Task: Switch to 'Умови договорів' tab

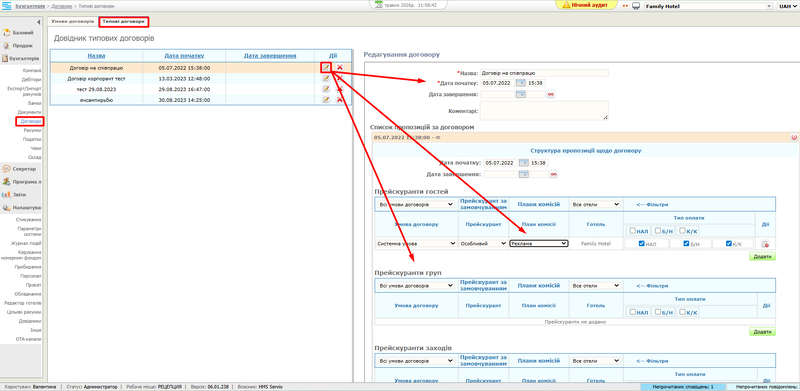Action: pyautogui.click(x=72, y=22)
